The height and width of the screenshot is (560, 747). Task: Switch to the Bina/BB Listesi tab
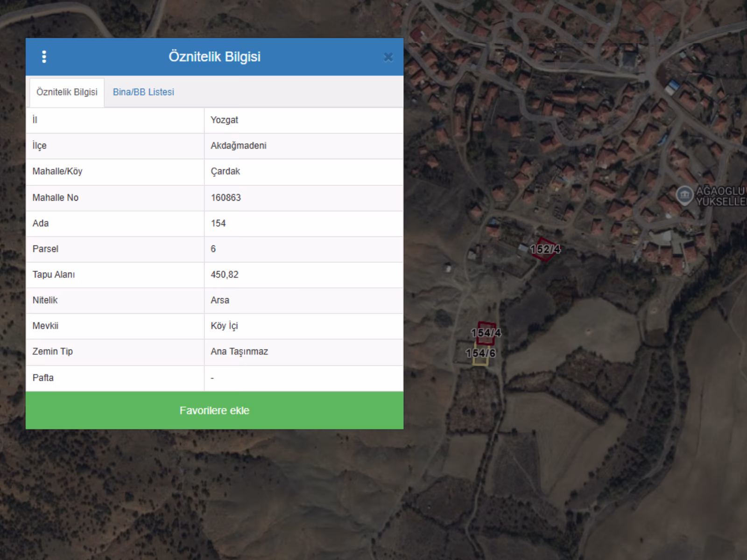(x=143, y=92)
